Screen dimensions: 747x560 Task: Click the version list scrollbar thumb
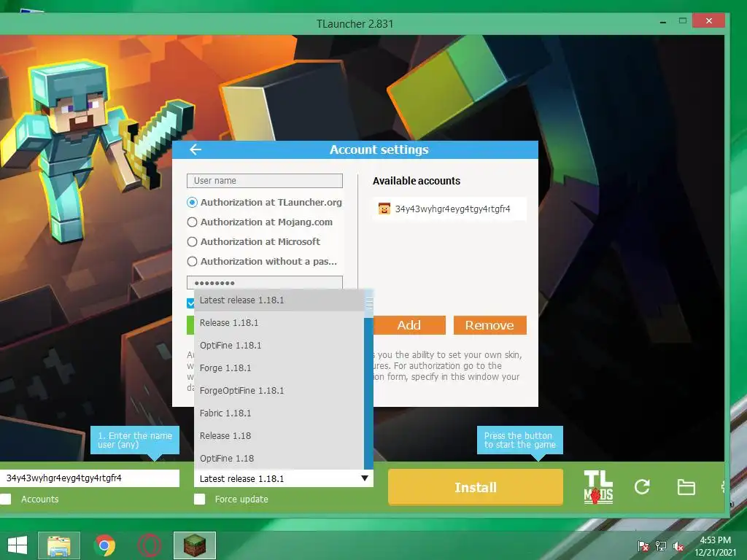click(x=368, y=303)
